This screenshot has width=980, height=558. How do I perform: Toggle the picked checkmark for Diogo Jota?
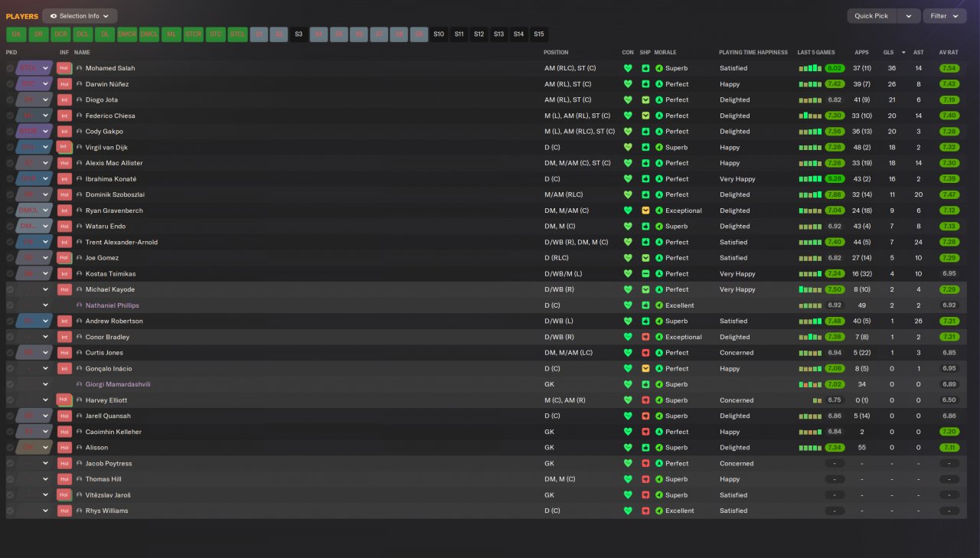click(10, 100)
